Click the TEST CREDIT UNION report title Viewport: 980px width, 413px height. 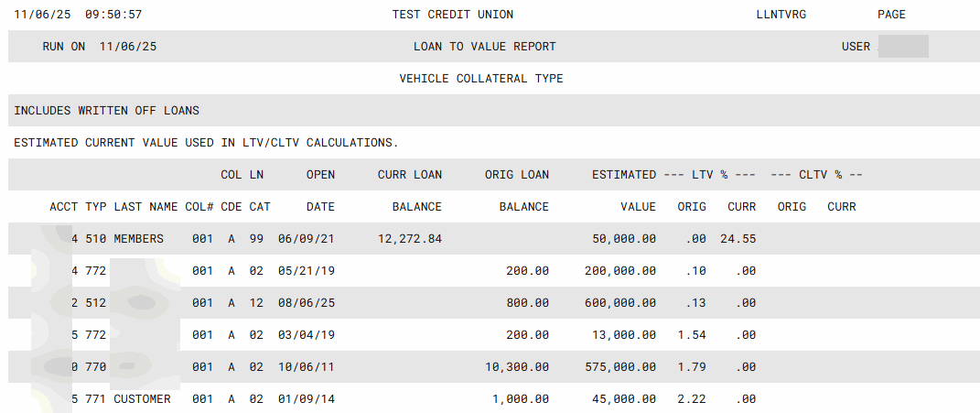click(452, 15)
